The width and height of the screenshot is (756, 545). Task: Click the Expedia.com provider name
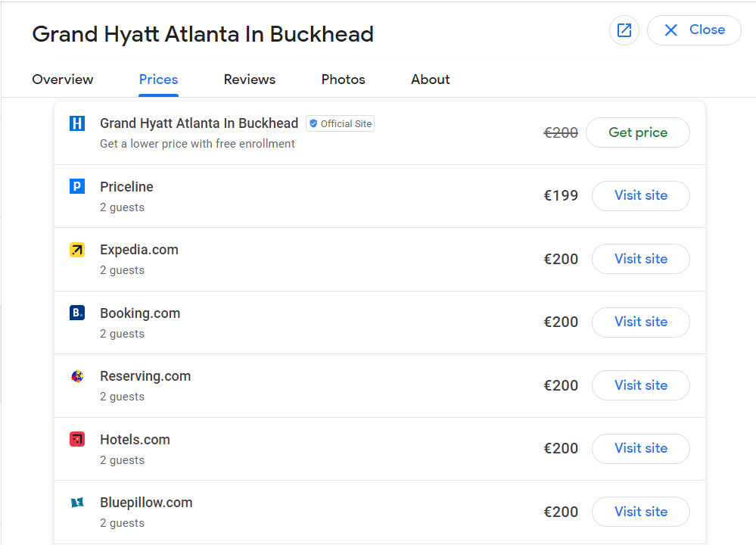(139, 250)
